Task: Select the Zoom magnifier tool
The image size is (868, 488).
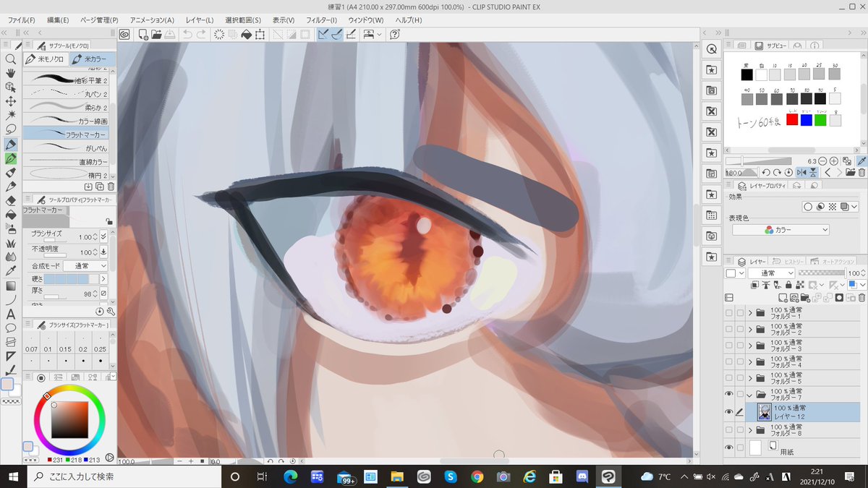Action: pyautogui.click(x=11, y=59)
